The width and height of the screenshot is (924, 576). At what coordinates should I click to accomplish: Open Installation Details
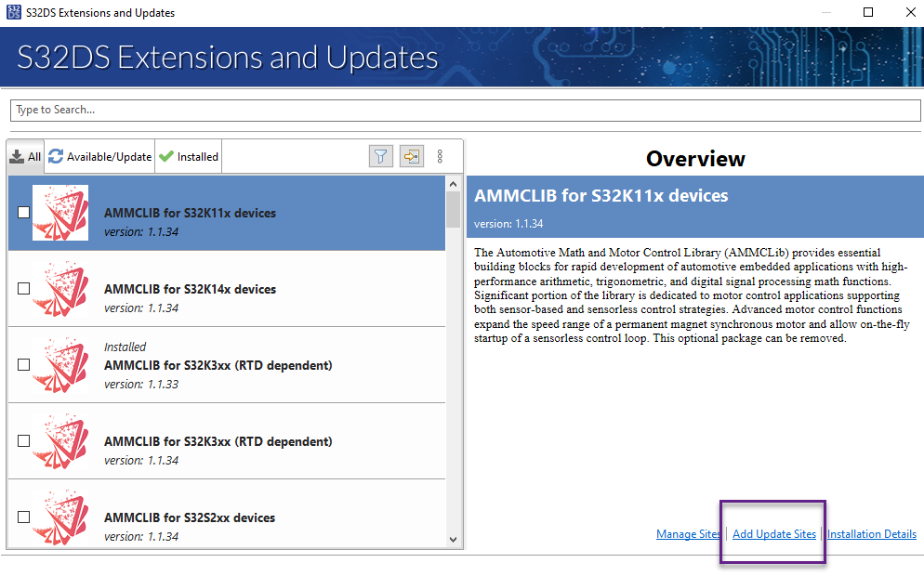tap(871, 533)
